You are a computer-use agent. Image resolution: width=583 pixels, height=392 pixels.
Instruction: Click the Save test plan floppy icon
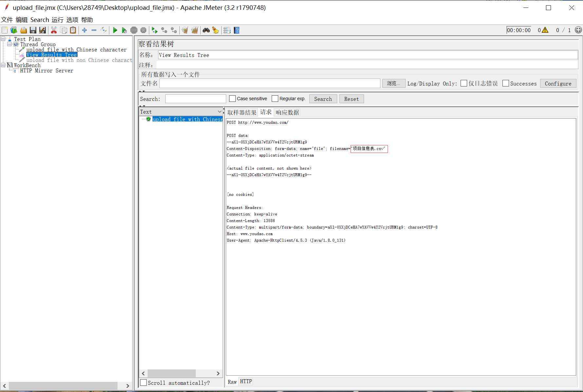(33, 30)
